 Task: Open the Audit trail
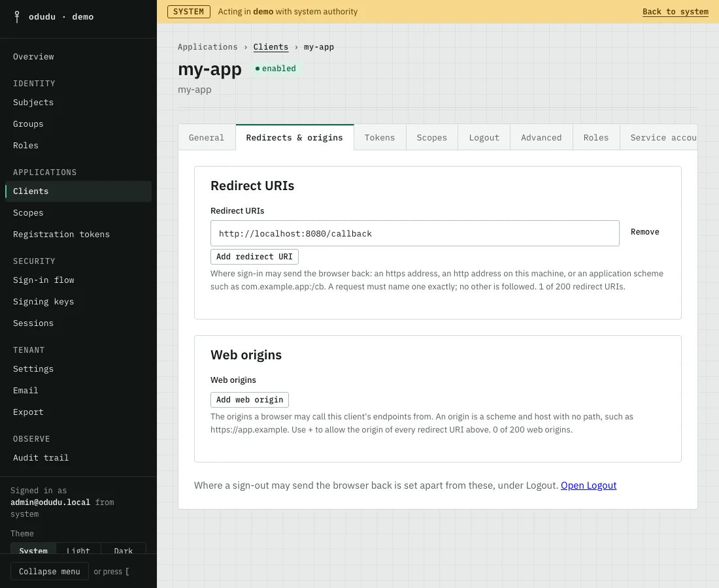(78, 458)
